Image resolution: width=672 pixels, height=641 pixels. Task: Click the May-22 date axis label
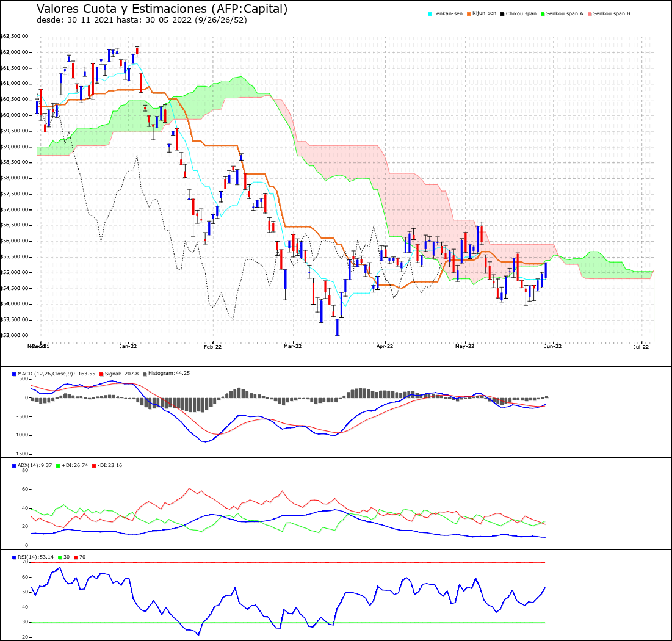click(465, 346)
